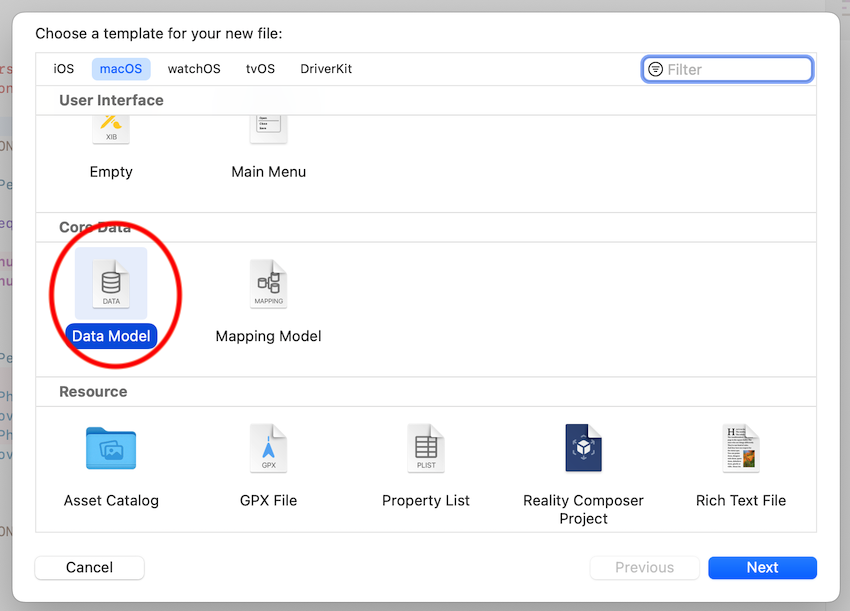The image size is (850, 611).
Task: Select the Rich Text File icon
Action: pyautogui.click(x=741, y=448)
